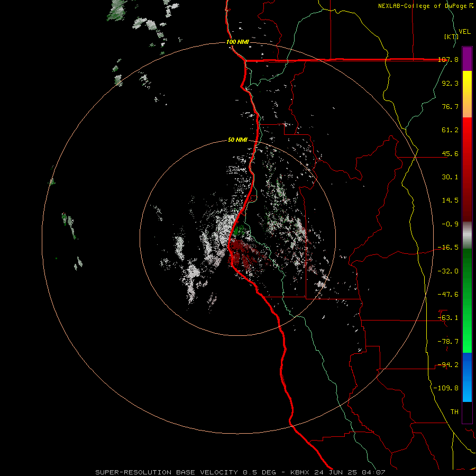Click the 76.7 value on velocity scale
476x476 pixels.
(450, 106)
